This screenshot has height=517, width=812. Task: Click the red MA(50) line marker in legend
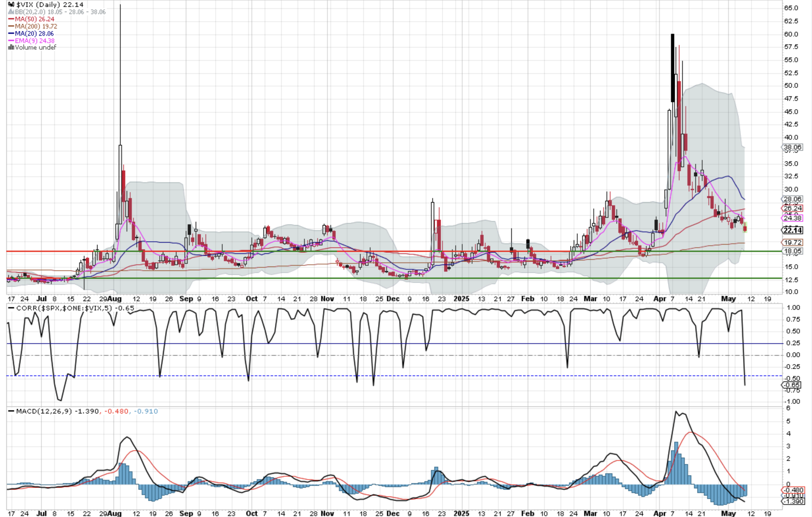(x=11, y=19)
